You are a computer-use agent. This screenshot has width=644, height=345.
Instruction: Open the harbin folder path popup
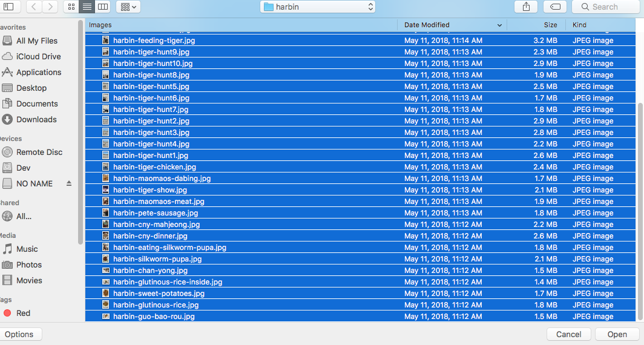(x=318, y=7)
